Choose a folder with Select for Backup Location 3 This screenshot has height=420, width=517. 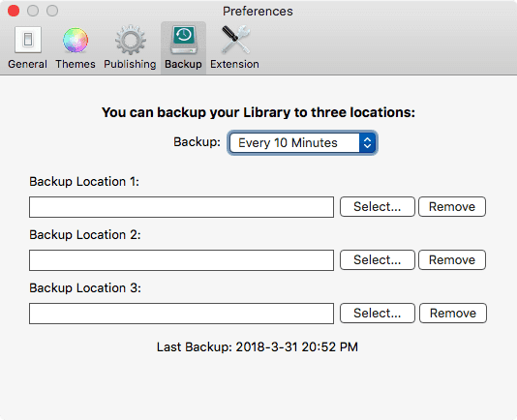coord(378,313)
